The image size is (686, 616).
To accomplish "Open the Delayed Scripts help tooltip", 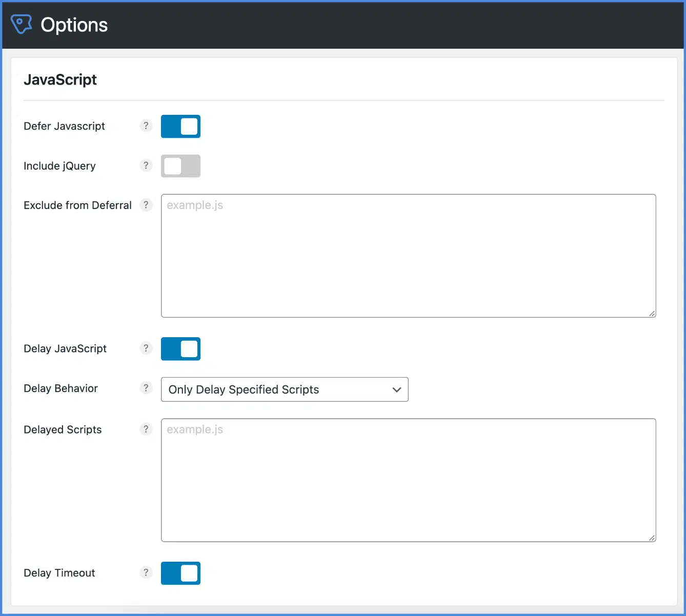I will click(x=146, y=429).
